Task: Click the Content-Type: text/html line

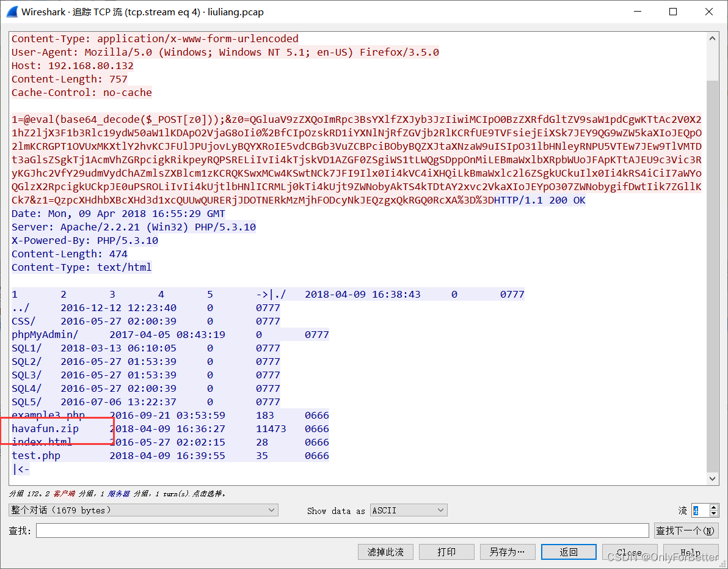Action: [x=82, y=268]
